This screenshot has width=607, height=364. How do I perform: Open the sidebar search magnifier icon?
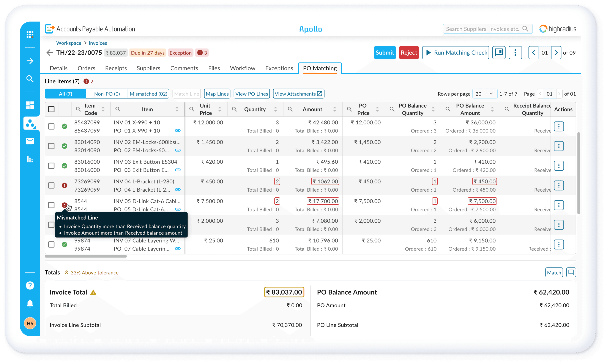point(30,79)
